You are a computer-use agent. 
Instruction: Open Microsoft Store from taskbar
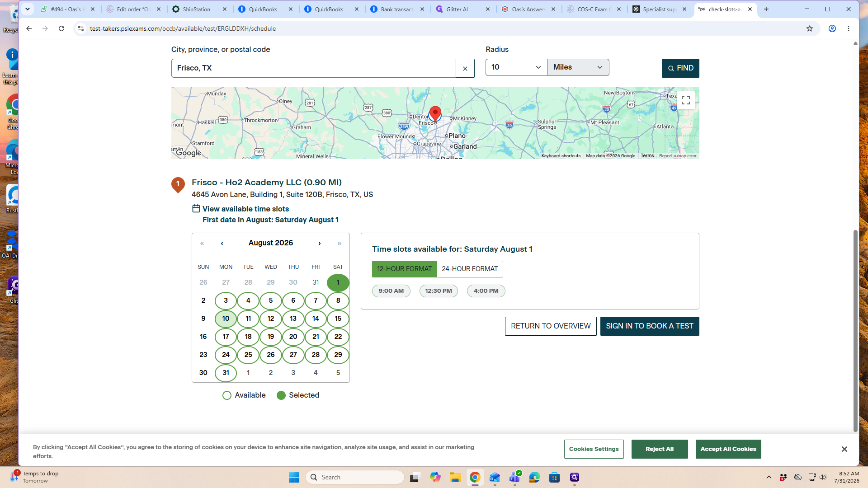click(x=554, y=477)
